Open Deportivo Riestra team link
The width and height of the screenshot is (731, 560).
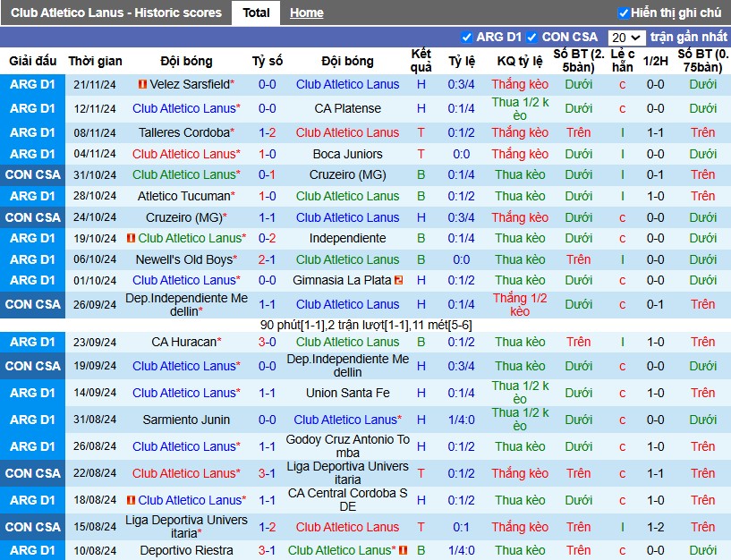click(186, 550)
